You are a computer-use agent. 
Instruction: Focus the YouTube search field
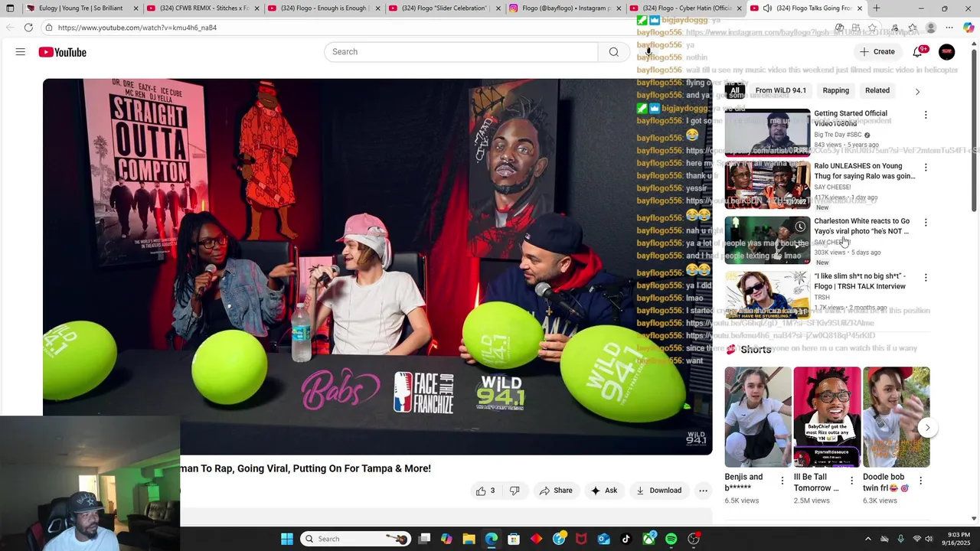(x=461, y=52)
